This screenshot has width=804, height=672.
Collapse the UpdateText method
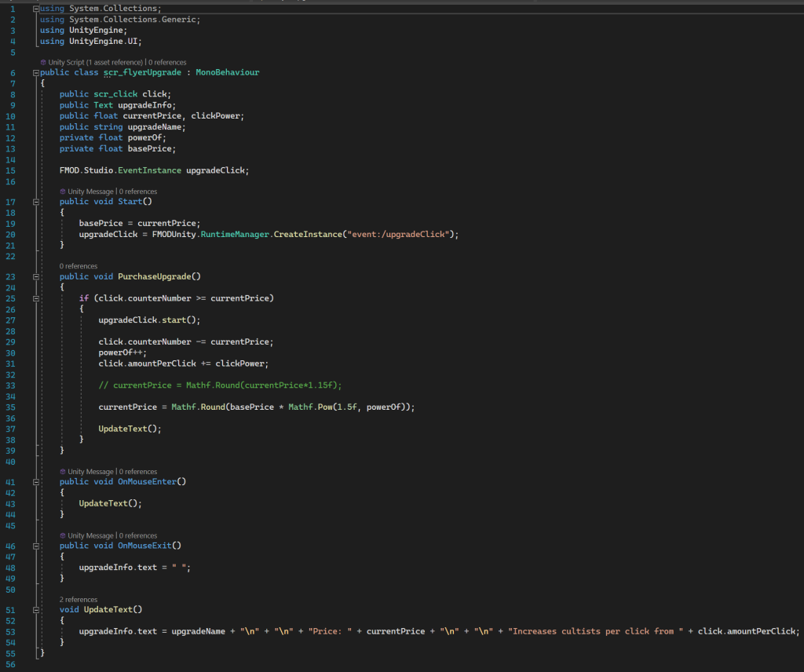36,610
